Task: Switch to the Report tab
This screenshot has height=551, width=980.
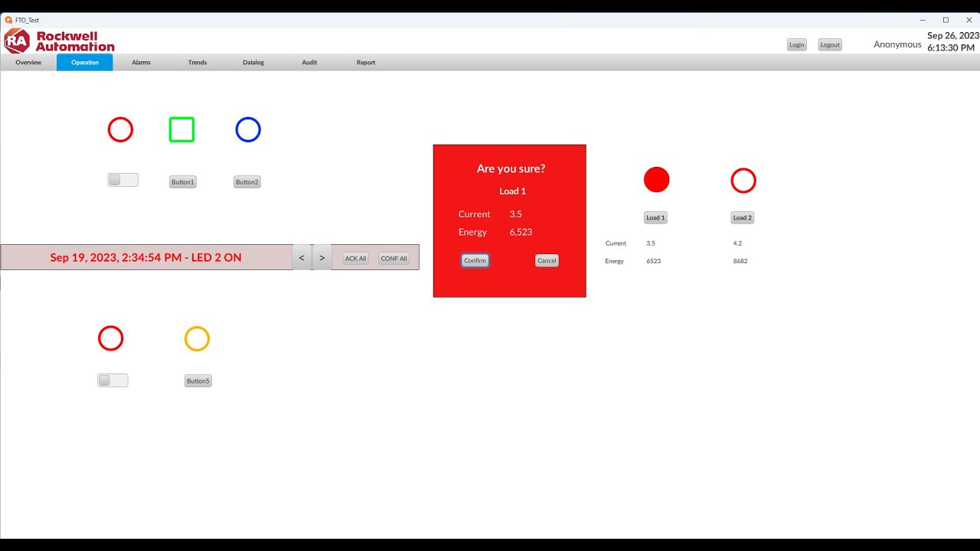Action: click(x=366, y=62)
